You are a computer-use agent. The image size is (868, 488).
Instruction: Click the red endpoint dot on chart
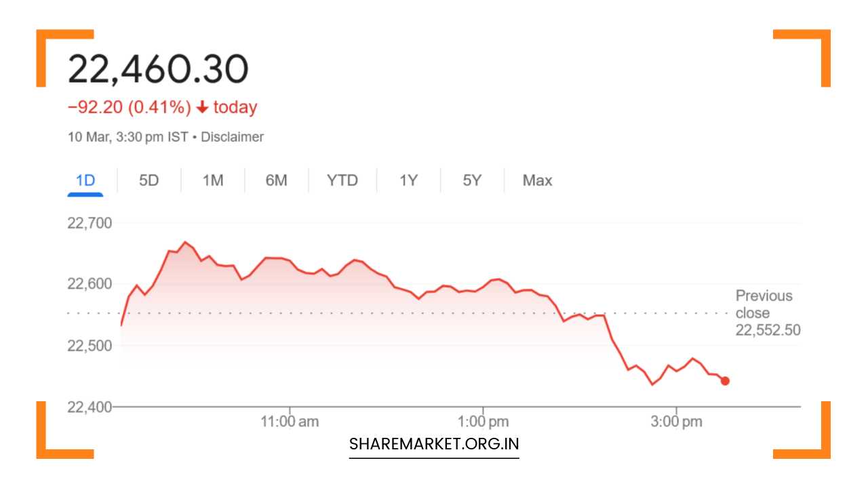[725, 381]
